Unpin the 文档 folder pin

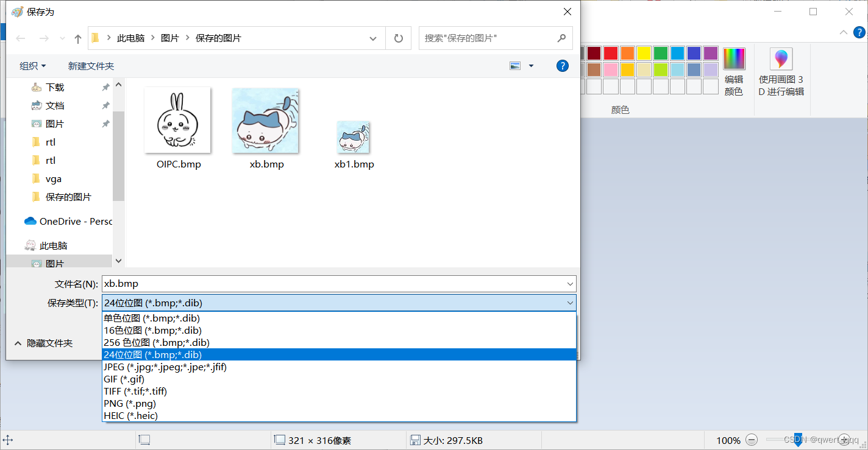click(x=105, y=105)
